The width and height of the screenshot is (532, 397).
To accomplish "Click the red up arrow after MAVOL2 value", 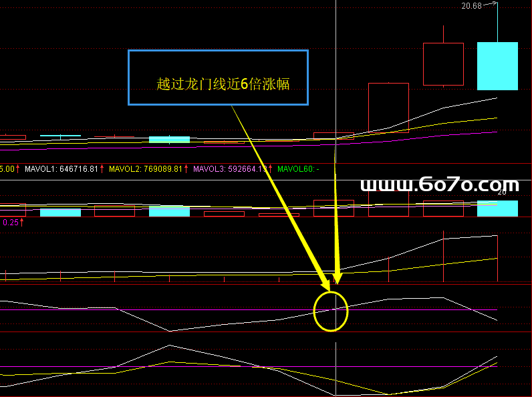I will 187,169.
